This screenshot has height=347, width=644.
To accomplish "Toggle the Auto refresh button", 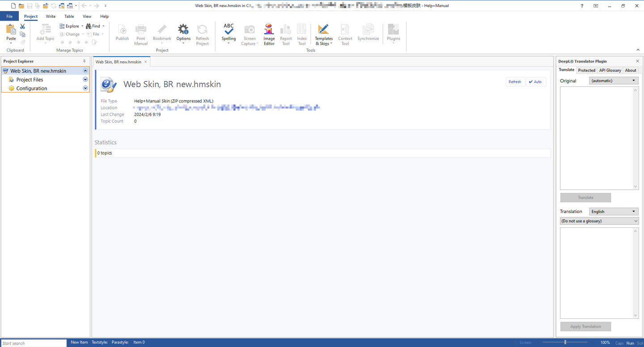I will (x=535, y=82).
